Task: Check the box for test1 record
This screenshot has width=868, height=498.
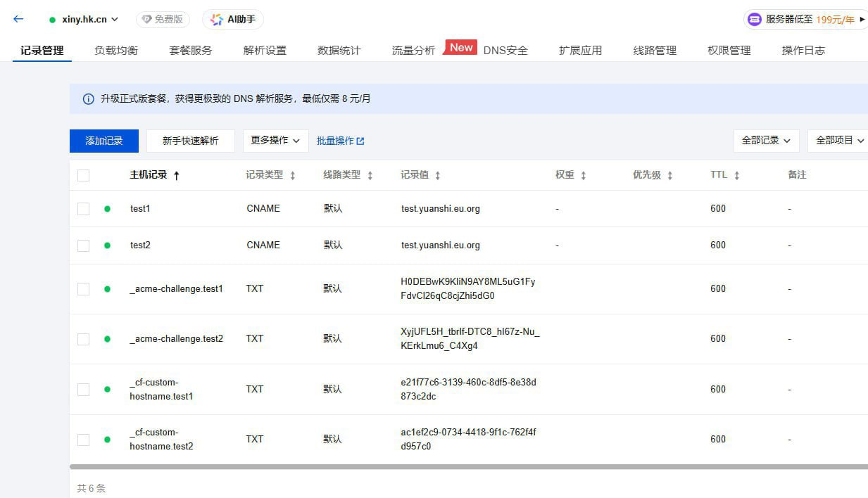Action: (83, 209)
